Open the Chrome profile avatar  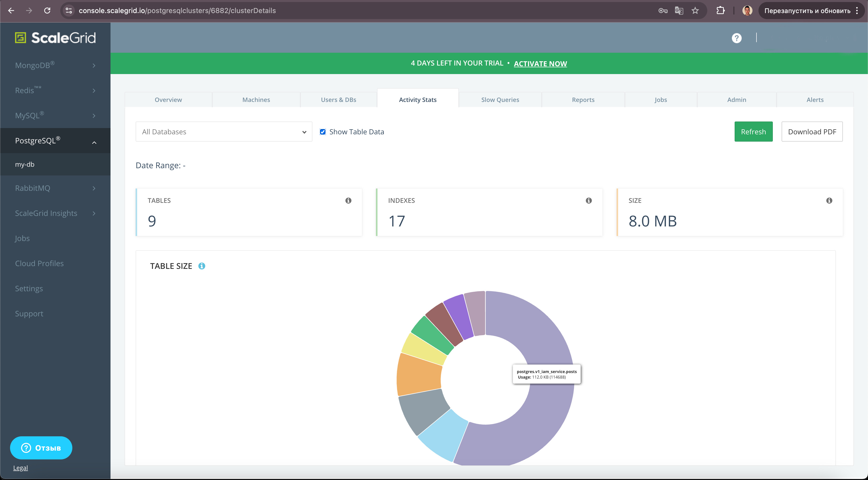[747, 11]
